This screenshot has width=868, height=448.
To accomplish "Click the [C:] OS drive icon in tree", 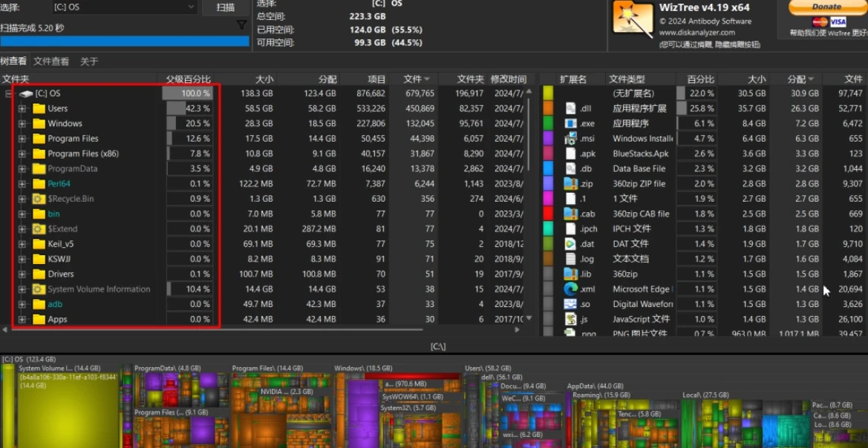I will coord(26,94).
